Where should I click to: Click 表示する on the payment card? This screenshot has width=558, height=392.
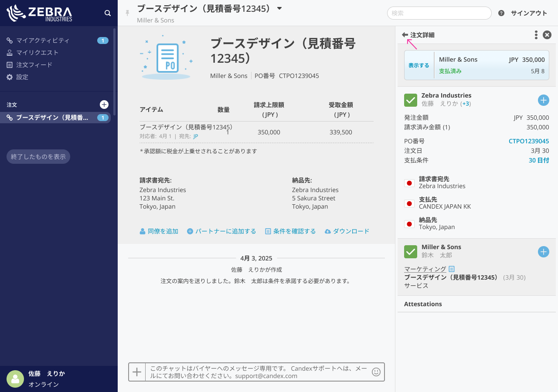(418, 65)
